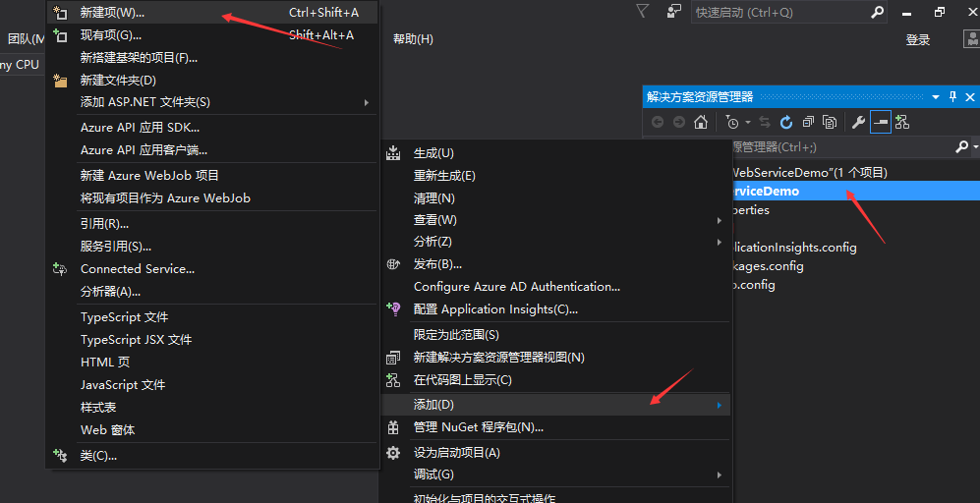Toggle the Preview Selected Items button

tap(880, 122)
